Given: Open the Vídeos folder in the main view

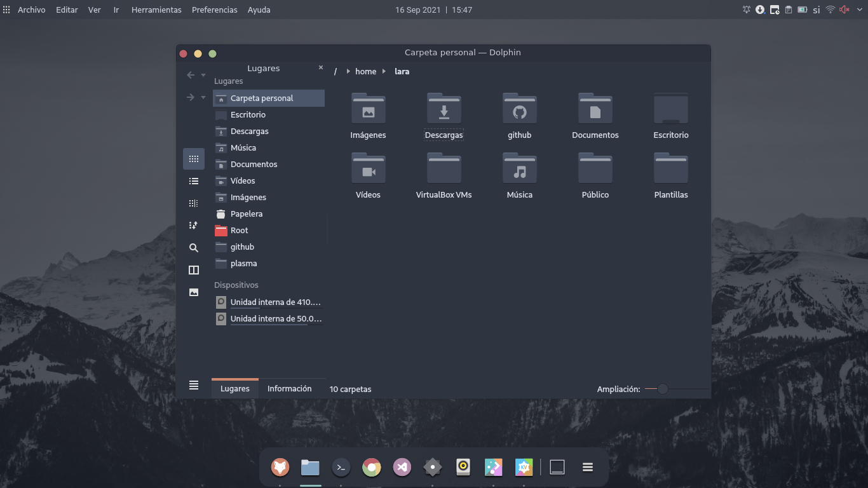Looking at the screenshot, I should [369, 168].
